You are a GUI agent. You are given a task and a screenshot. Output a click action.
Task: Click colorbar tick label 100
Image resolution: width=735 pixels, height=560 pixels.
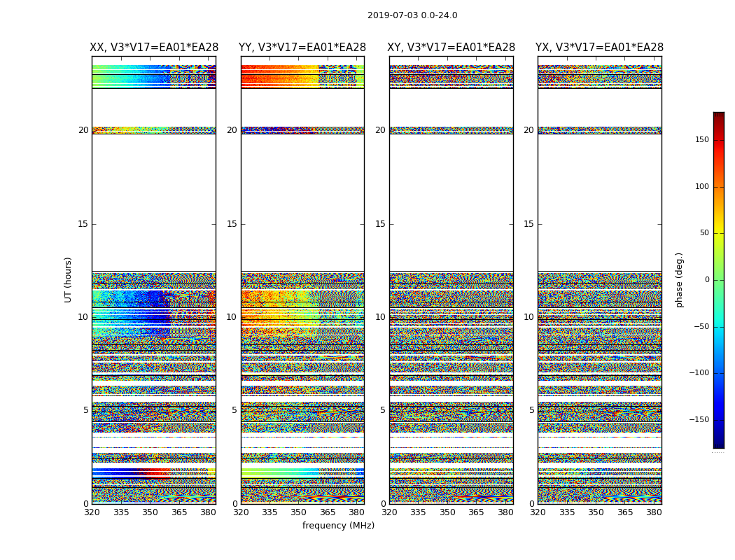click(702, 186)
